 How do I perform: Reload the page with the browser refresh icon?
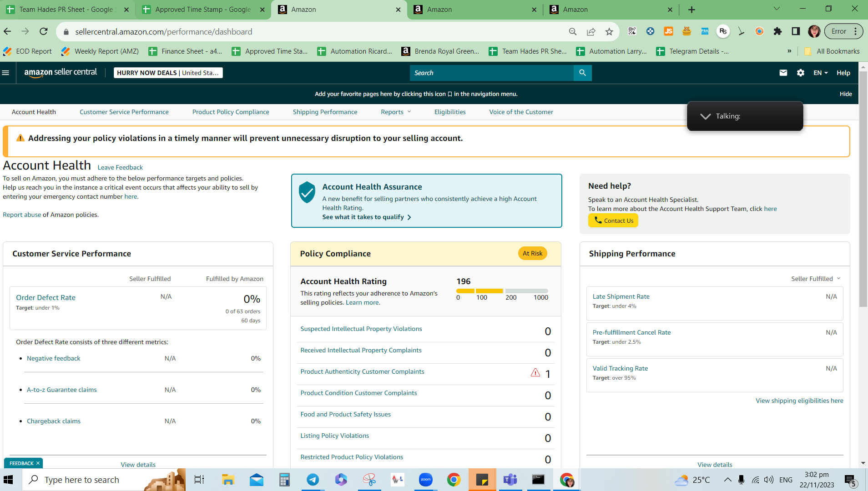(x=44, y=31)
